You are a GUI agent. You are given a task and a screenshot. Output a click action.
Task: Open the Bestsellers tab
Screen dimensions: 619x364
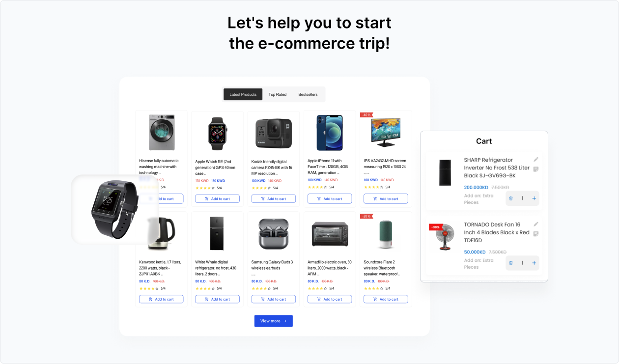[308, 94]
